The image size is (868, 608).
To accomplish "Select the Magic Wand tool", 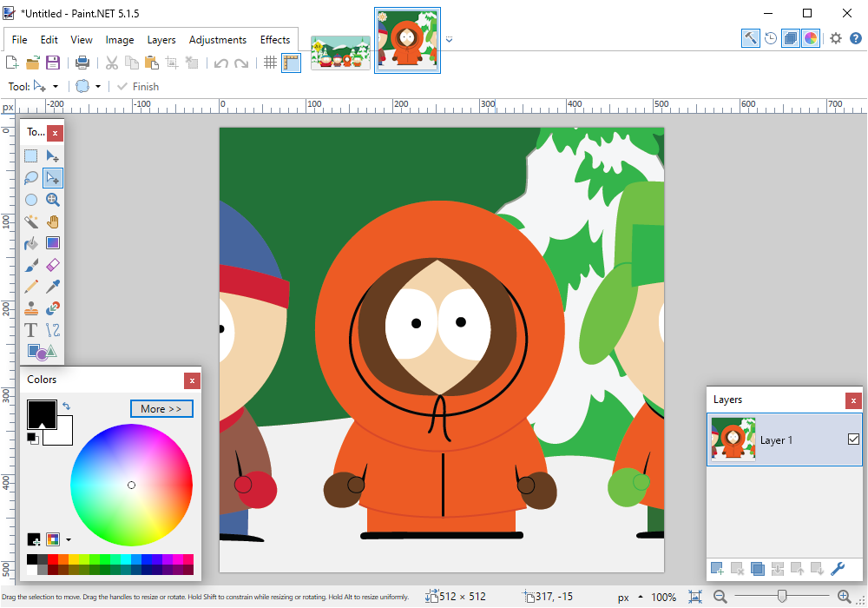I will (31, 221).
